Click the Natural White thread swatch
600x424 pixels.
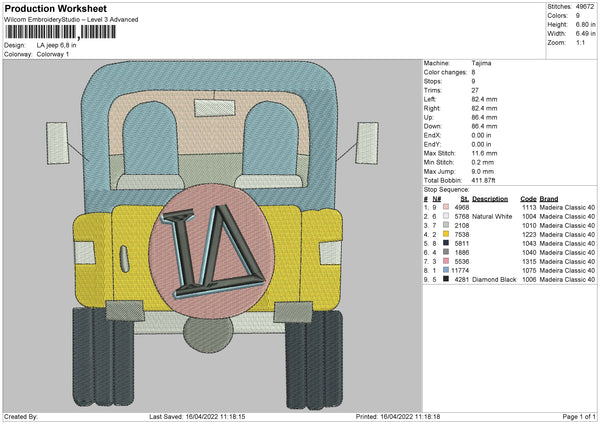[x=445, y=216]
